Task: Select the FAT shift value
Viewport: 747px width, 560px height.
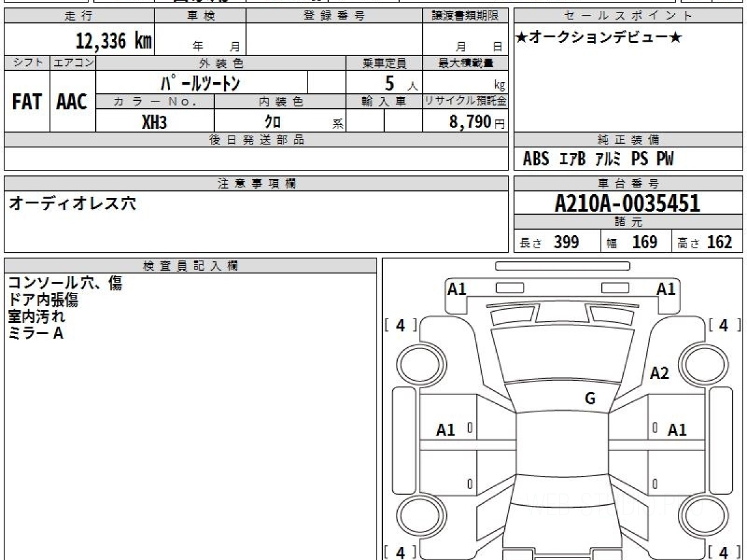Action: [27, 102]
